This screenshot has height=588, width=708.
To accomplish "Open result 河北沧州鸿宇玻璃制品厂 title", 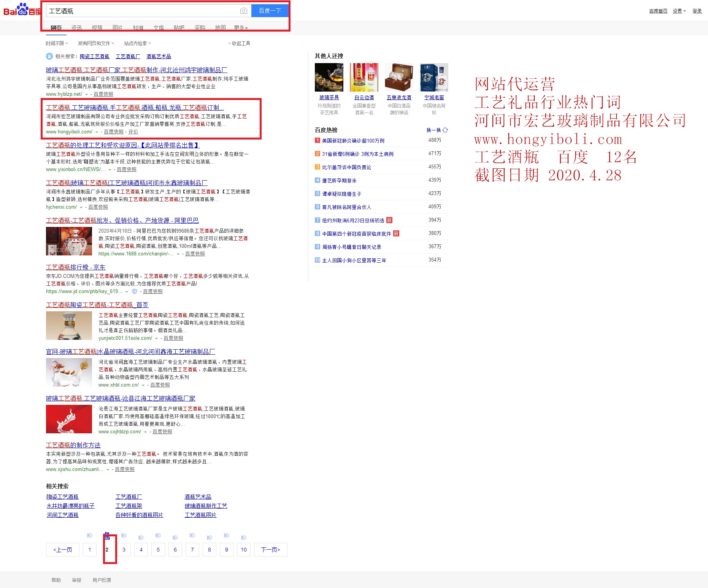I will click(137, 70).
